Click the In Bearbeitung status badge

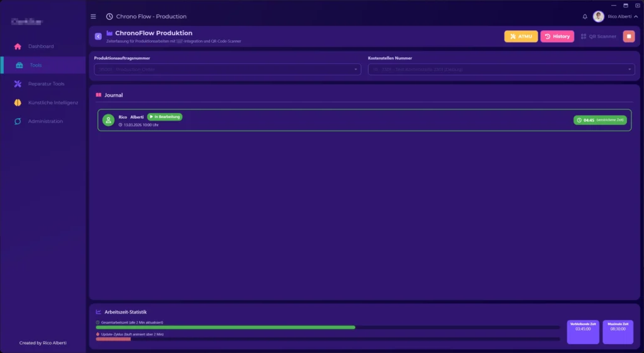[x=165, y=117]
